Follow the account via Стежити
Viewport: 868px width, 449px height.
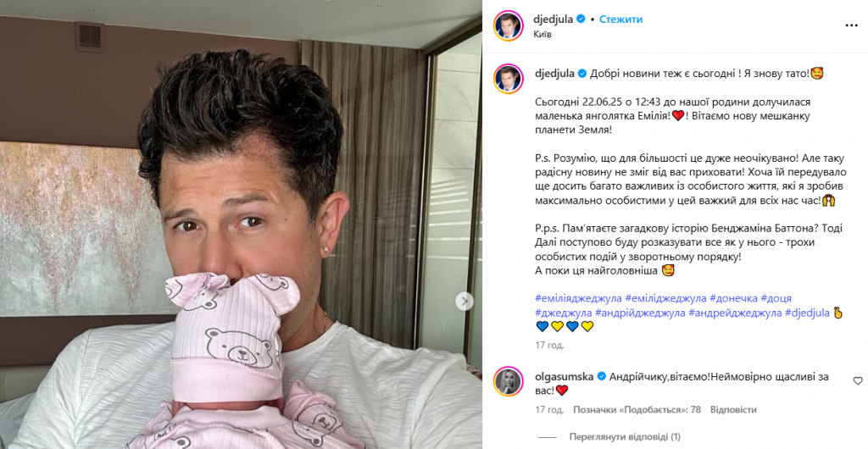coord(620,19)
